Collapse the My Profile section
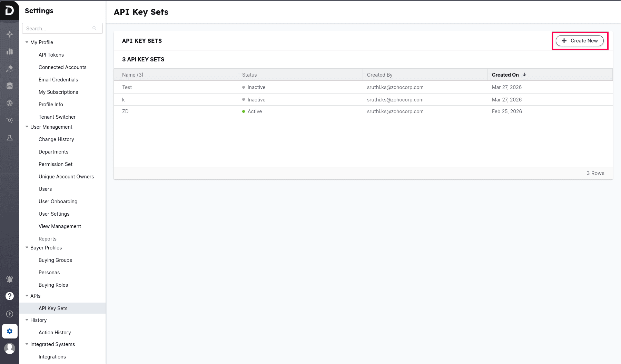The height and width of the screenshot is (364, 621). coord(27,42)
